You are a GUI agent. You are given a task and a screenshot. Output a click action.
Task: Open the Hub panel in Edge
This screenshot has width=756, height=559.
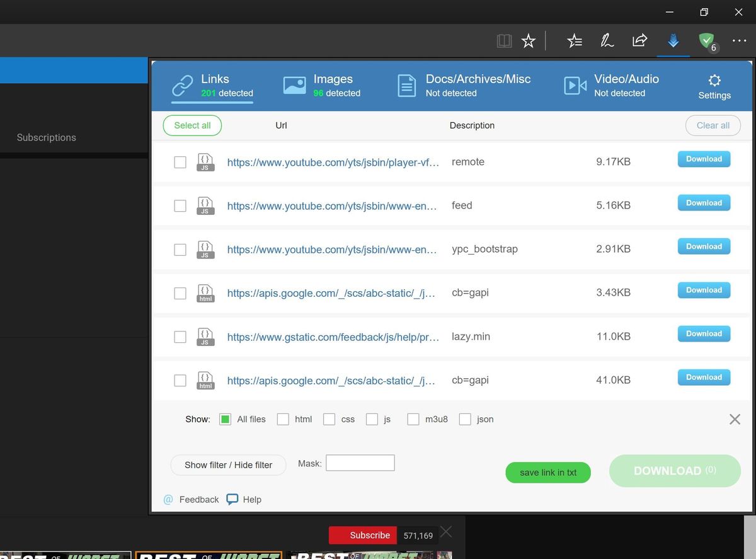(x=575, y=40)
